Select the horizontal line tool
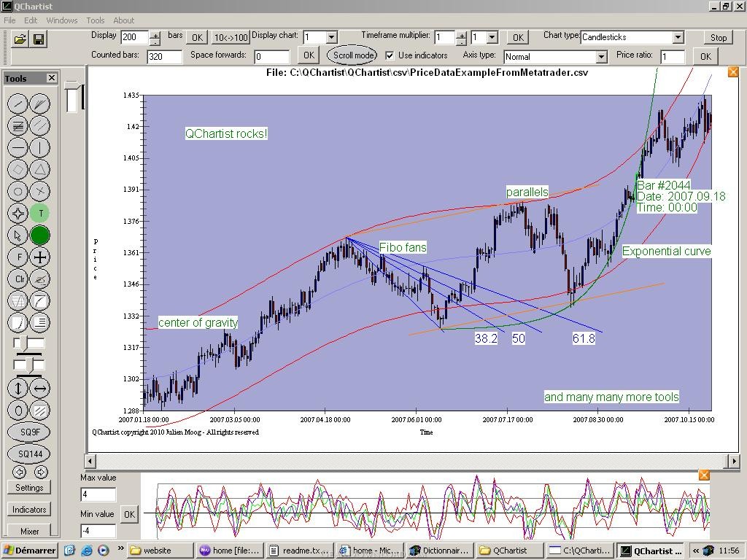The image size is (747, 560). click(x=18, y=147)
